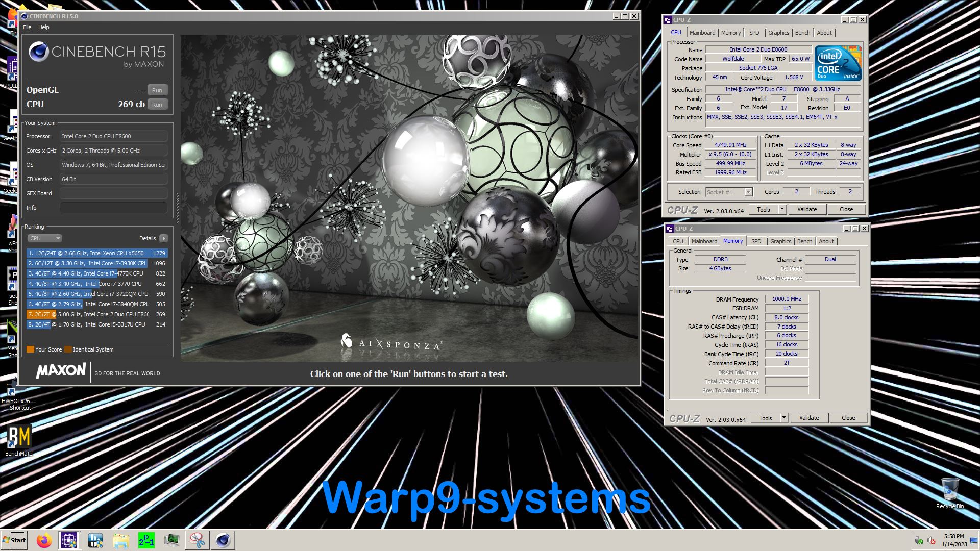
Task: Click the Cinebench title bar logo icon
Action: tap(24, 16)
